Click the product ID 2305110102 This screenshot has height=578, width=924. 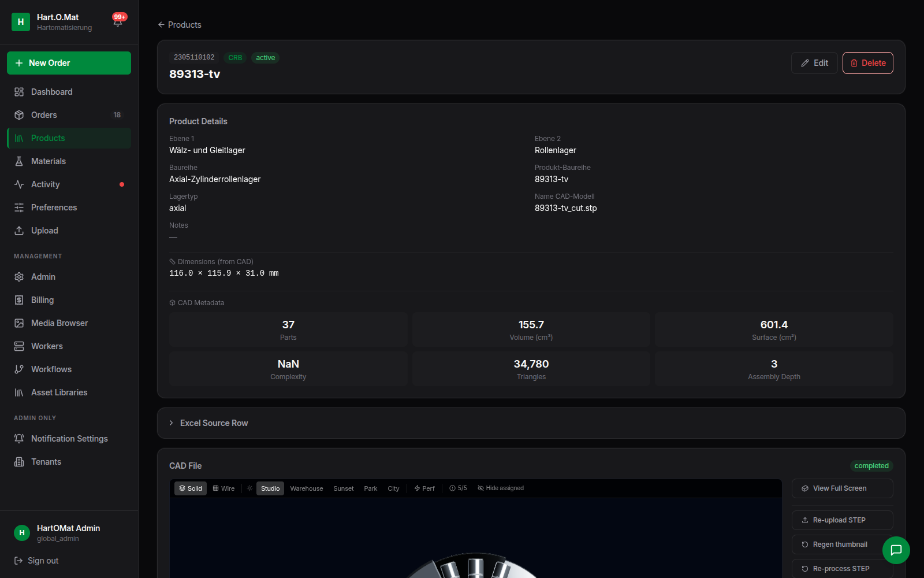tap(194, 58)
